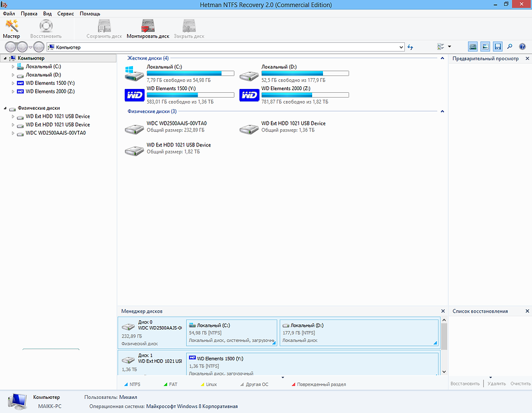
Task: Click the Локальный (C:) usage bar
Action: point(191,73)
